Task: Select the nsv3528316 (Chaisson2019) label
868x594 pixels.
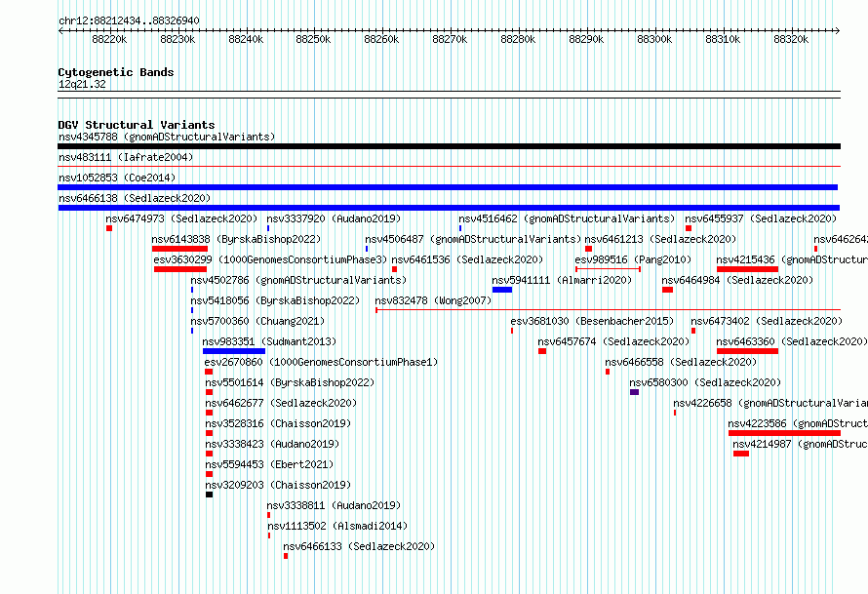Action: 279,423
